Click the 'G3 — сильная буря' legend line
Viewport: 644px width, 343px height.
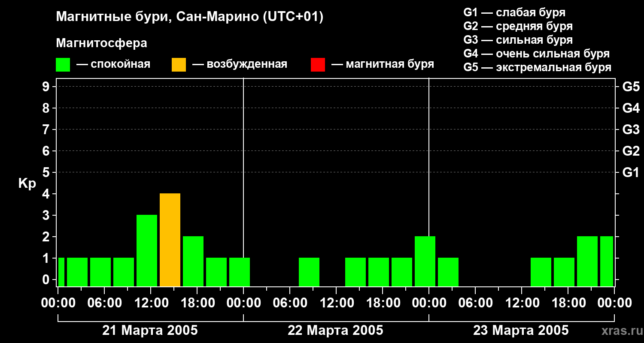click(518, 40)
